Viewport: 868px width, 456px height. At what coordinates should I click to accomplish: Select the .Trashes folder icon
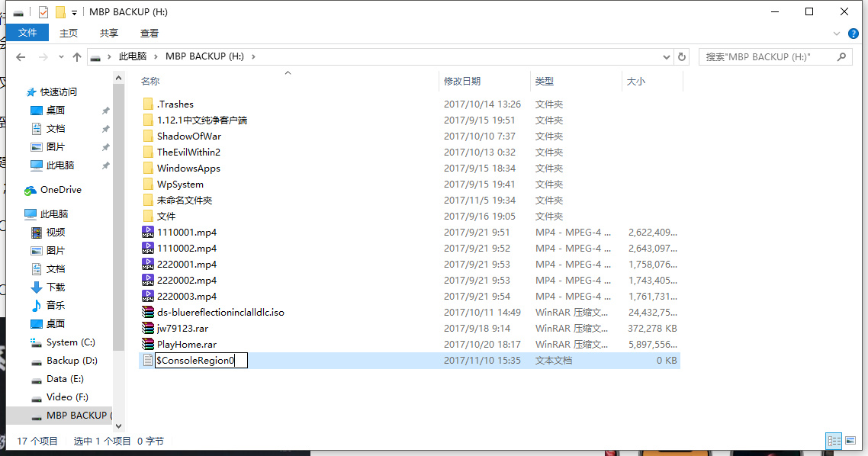(x=148, y=104)
